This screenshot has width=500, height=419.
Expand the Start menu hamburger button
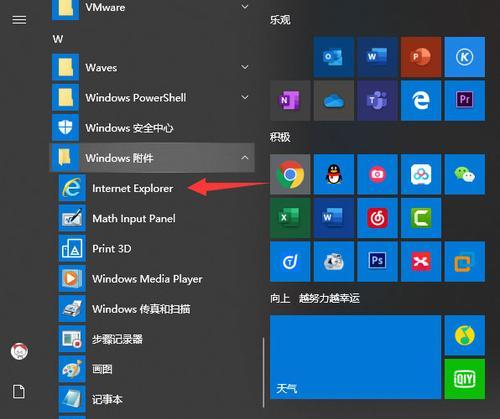coord(19,20)
